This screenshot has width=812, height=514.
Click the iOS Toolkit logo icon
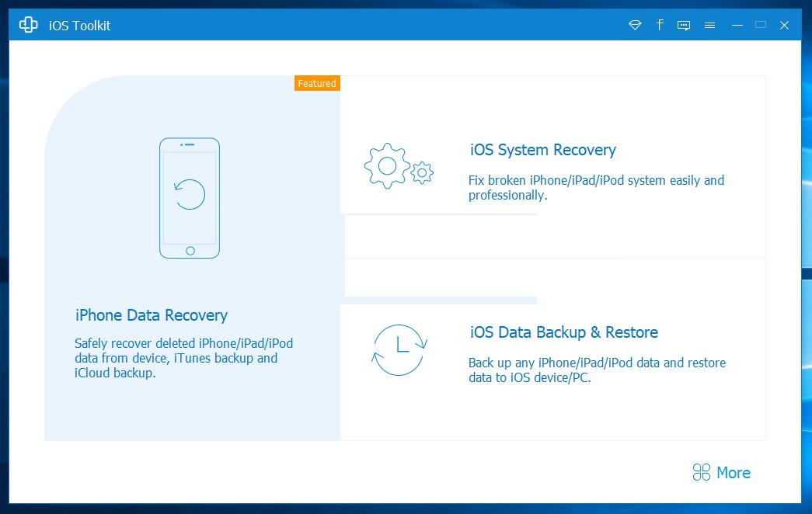[x=29, y=26]
